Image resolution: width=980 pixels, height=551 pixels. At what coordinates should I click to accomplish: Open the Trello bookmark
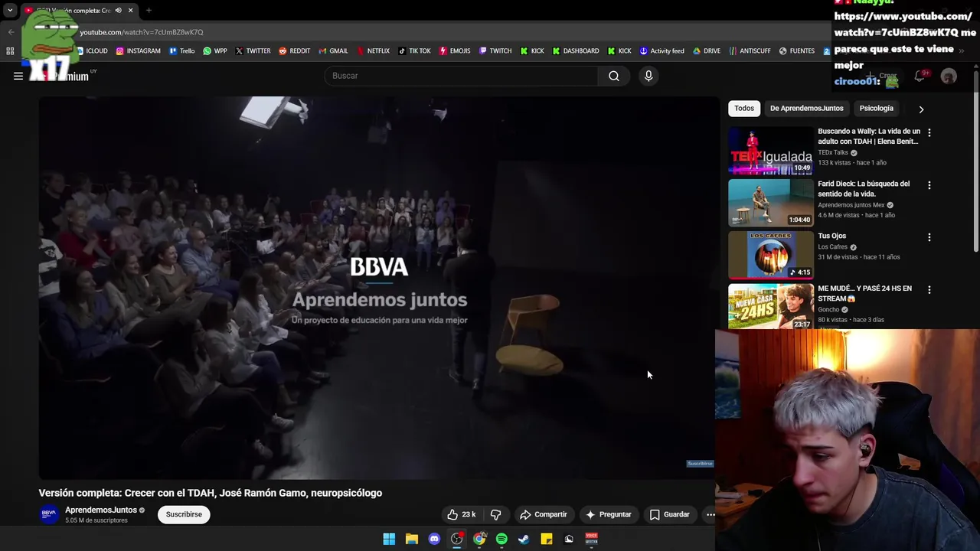[181, 51]
